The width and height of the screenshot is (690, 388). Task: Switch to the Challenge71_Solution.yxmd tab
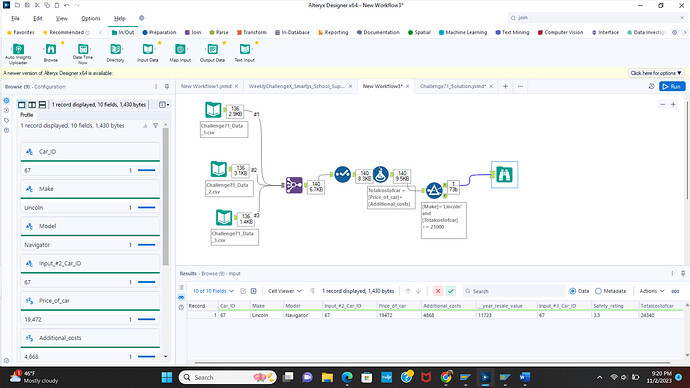(x=453, y=86)
